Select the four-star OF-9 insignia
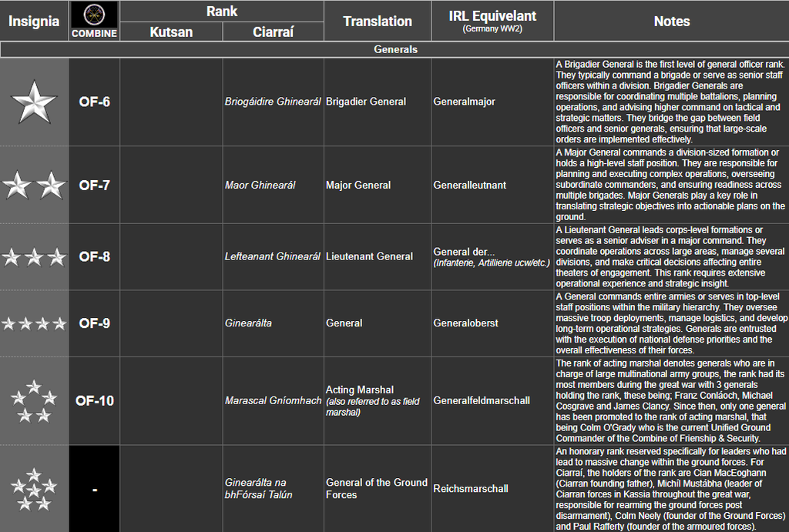This screenshot has height=532, width=789. coord(34,323)
